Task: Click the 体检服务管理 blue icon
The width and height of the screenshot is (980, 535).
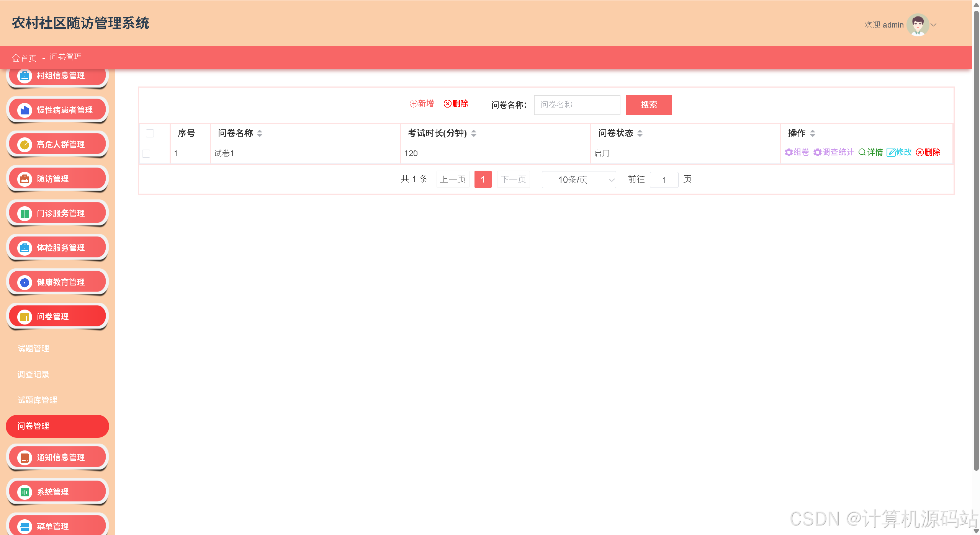Action: click(25, 248)
